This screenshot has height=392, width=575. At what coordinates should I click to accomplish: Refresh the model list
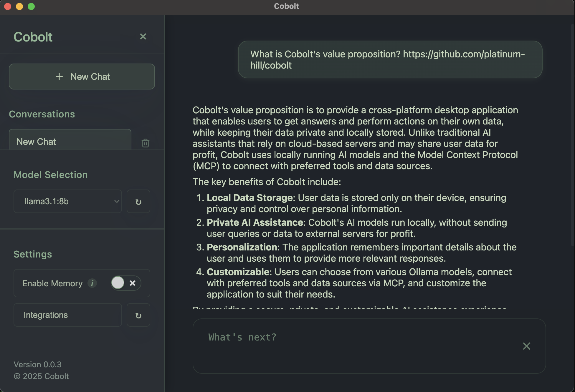point(138,202)
